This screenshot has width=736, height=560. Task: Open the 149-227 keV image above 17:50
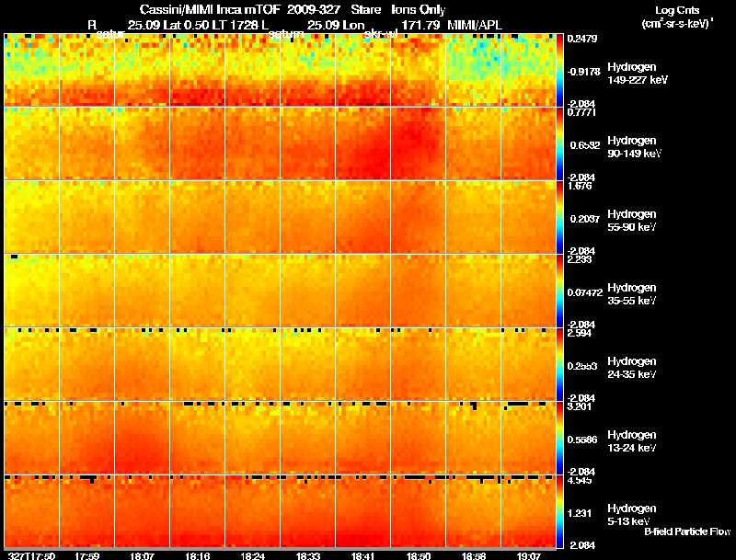[x=32, y=70]
